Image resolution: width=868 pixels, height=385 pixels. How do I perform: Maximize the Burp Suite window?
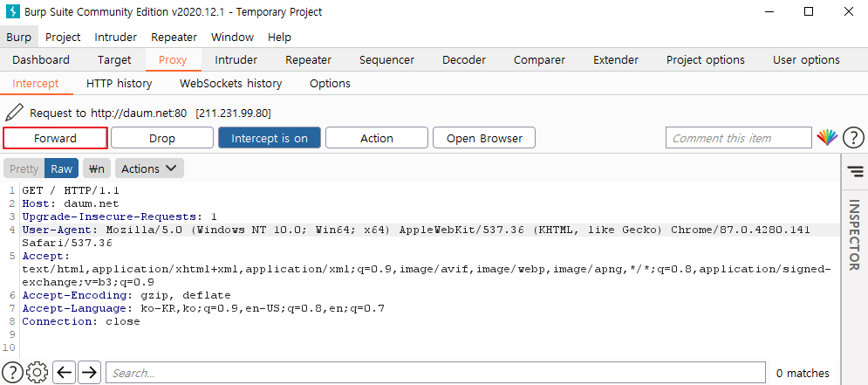(808, 11)
